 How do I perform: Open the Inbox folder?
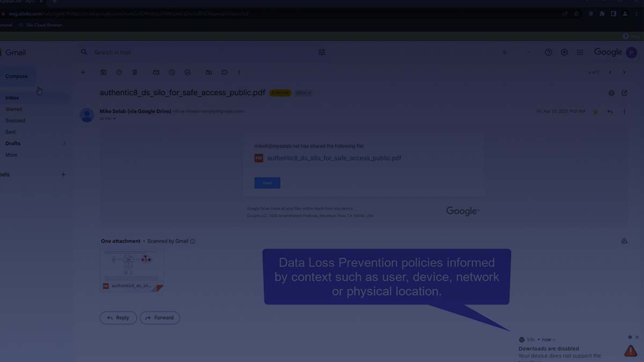pyautogui.click(x=12, y=98)
